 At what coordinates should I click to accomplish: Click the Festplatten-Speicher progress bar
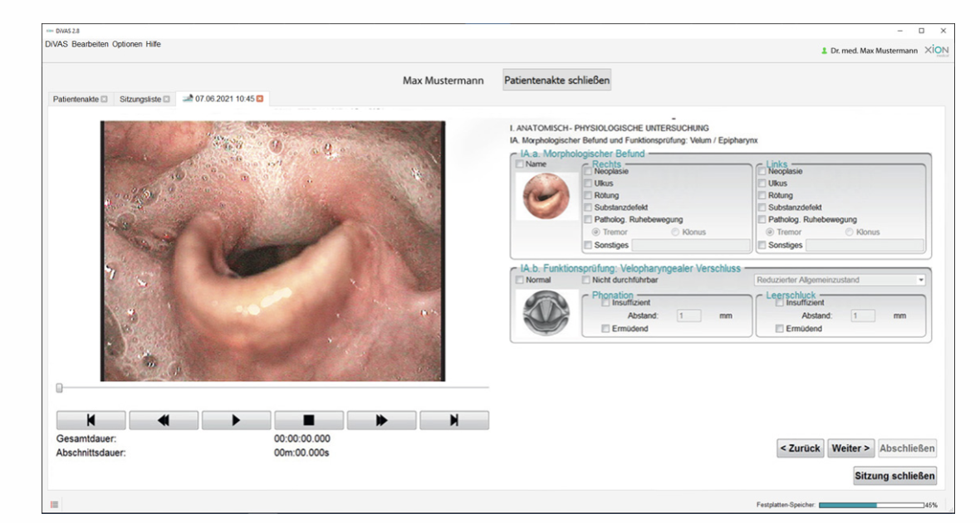(871, 505)
